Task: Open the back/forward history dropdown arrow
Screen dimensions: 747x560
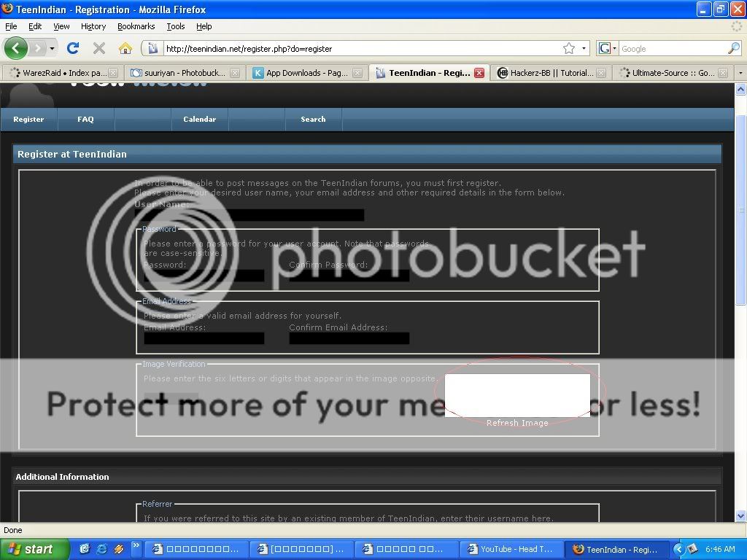Action: tap(52, 49)
